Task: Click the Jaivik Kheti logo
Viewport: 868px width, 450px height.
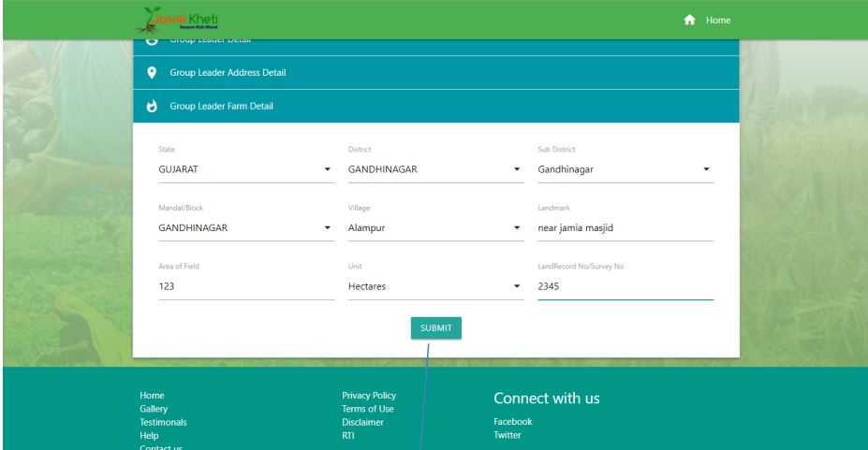Action: click(184, 20)
